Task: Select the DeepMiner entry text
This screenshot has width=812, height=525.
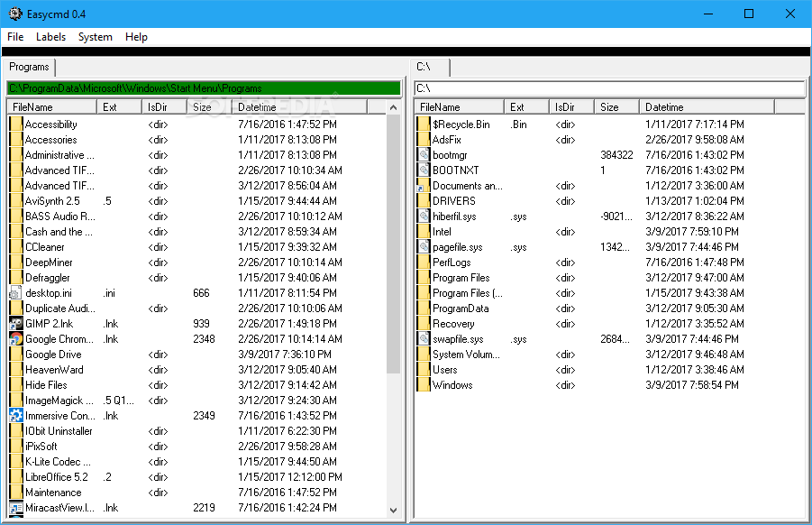Action: point(49,262)
